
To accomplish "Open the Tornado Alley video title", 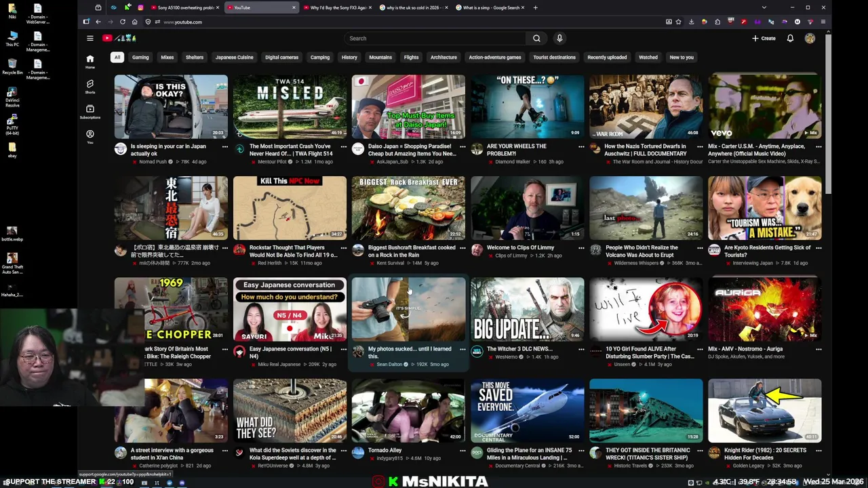I will point(385,450).
